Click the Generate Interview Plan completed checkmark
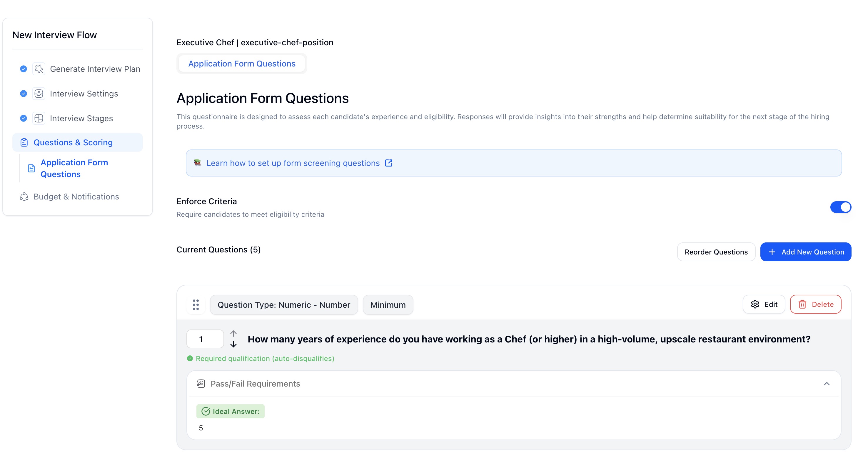 point(24,69)
